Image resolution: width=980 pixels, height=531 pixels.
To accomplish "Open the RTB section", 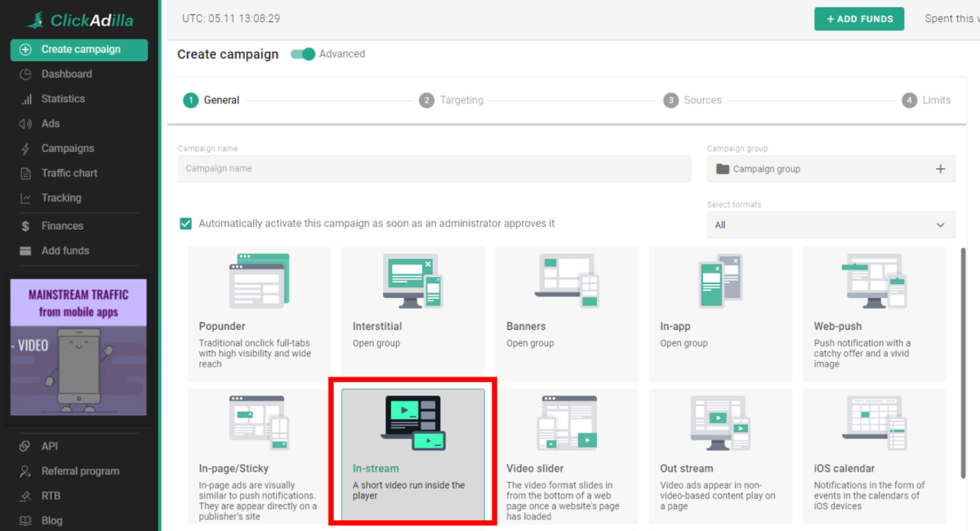I will [x=26, y=495].
